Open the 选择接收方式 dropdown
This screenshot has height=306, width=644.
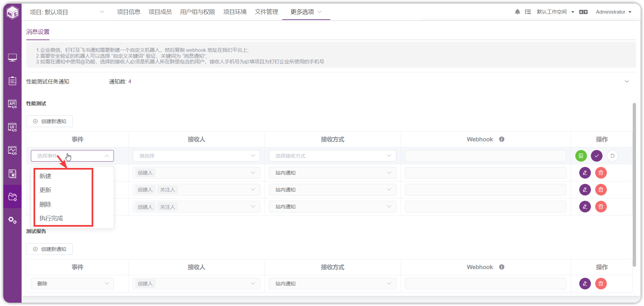click(x=333, y=156)
